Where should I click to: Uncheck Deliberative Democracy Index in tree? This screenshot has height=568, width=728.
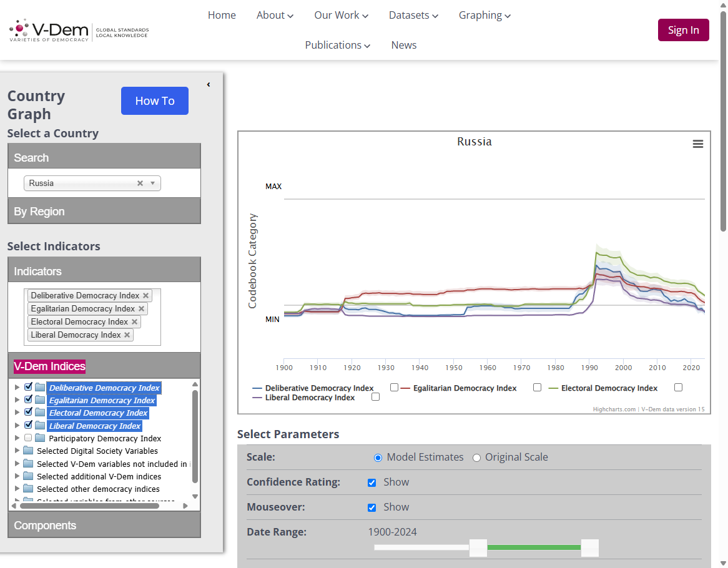pos(28,386)
